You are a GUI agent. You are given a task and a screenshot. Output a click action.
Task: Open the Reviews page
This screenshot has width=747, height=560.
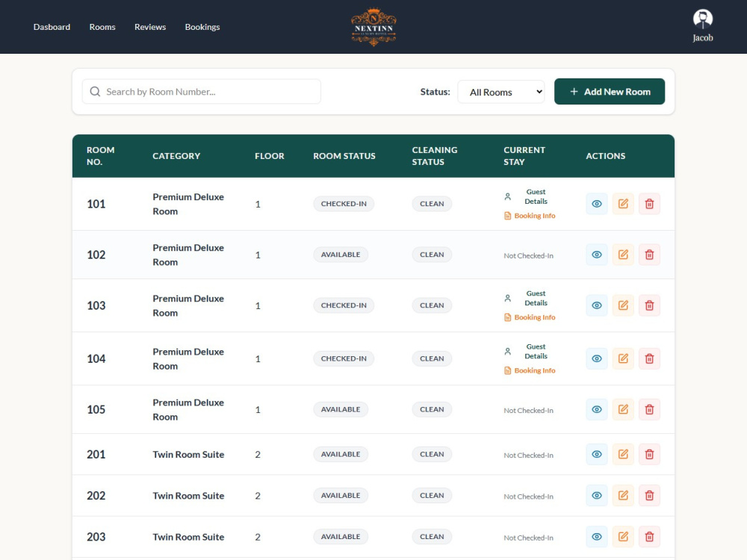click(150, 27)
